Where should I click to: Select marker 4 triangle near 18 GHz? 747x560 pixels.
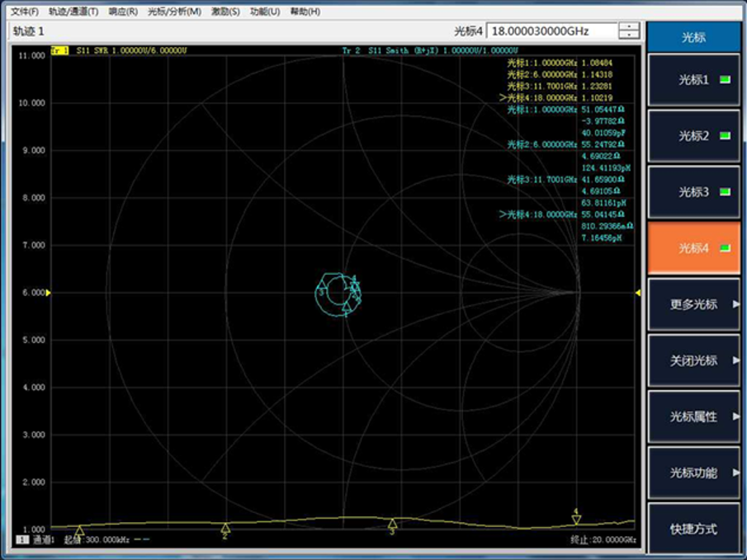(x=576, y=519)
